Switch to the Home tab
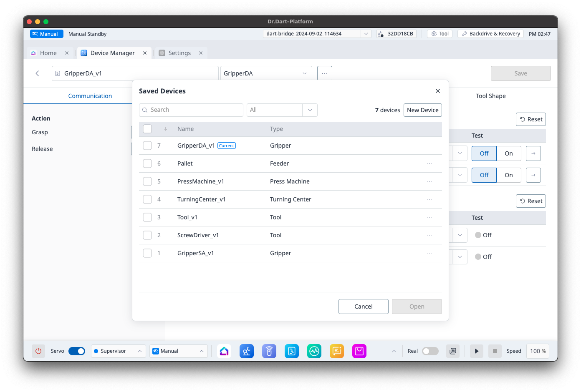The height and width of the screenshot is (392, 581). click(x=48, y=53)
